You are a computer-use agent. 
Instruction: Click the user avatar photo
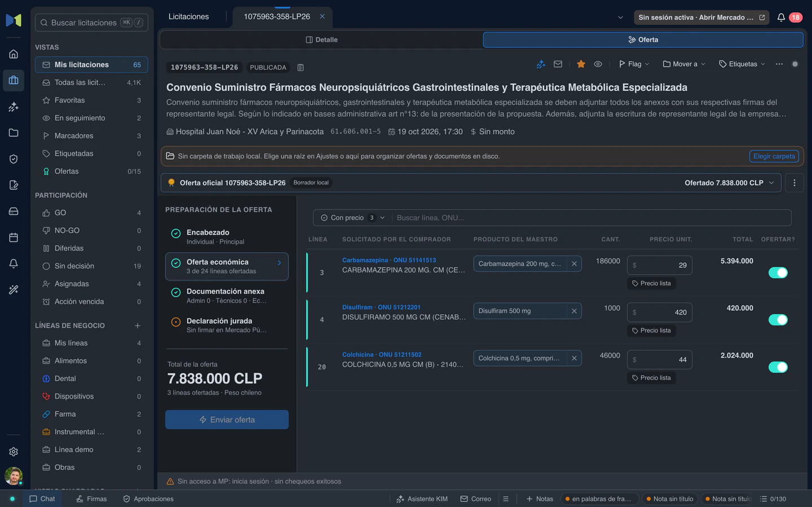pyautogui.click(x=14, y=476)
